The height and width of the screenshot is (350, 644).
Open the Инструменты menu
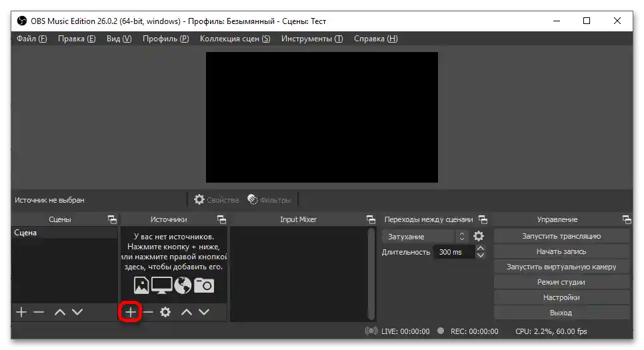coord(312,39)
